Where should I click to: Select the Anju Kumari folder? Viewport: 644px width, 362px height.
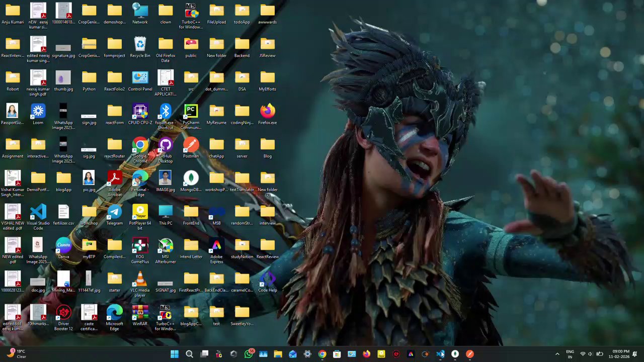point(13,14)
